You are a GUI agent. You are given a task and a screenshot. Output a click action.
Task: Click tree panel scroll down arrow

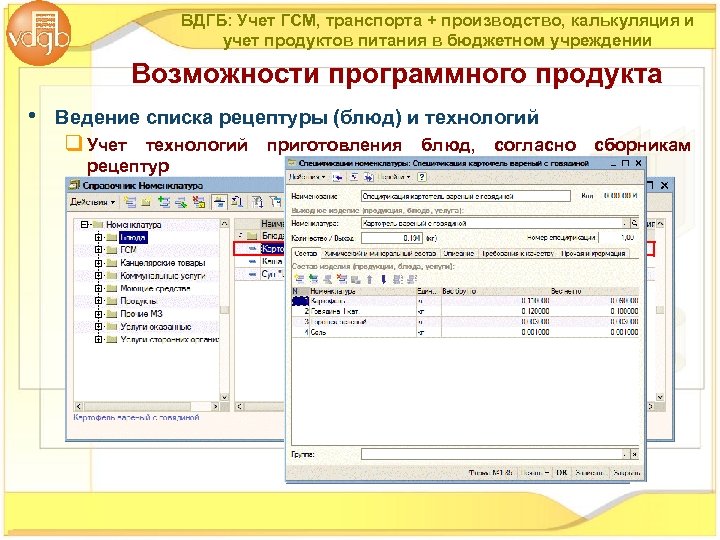coord(224,397)
